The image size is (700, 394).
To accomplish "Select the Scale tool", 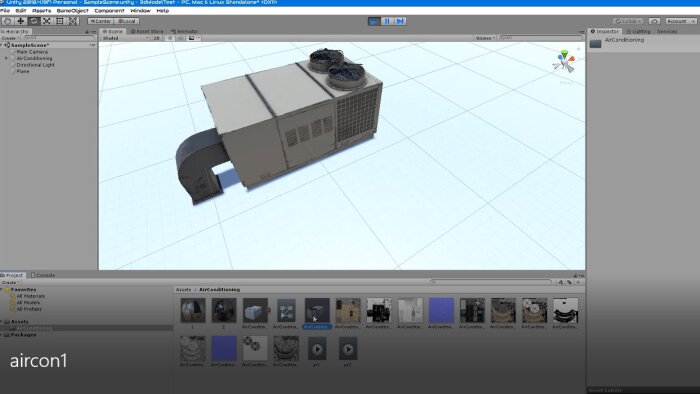I will point(46,21).
